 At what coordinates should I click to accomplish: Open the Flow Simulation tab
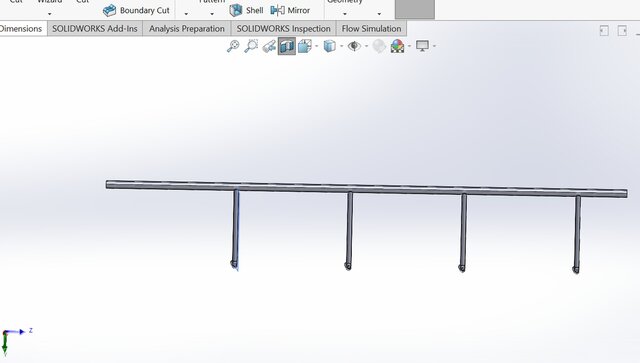coord(371,29)
